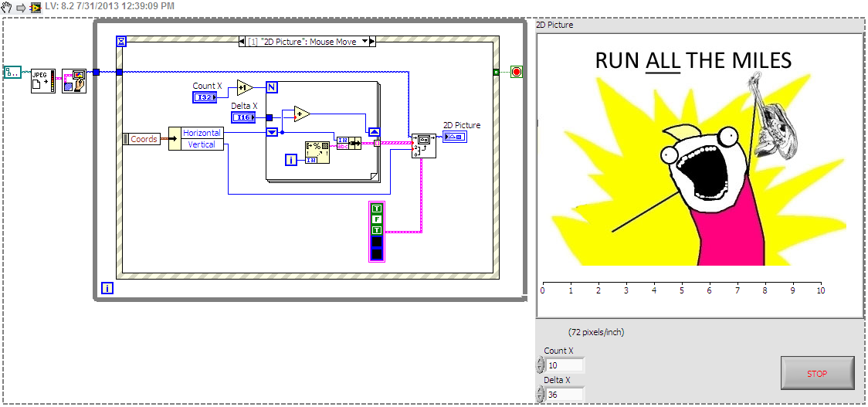Toggle the top True boolean constant

(x=377, y=209)
